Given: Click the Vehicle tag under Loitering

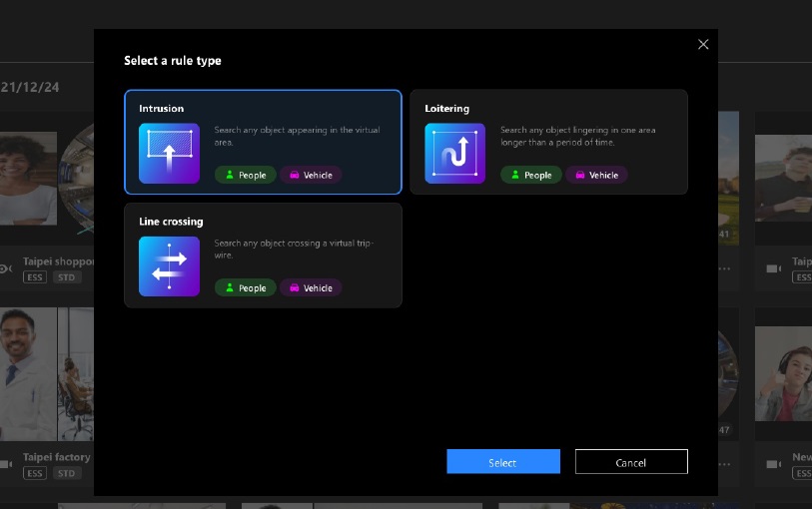Looking at the screenshot, I should [x=596, y=175].
